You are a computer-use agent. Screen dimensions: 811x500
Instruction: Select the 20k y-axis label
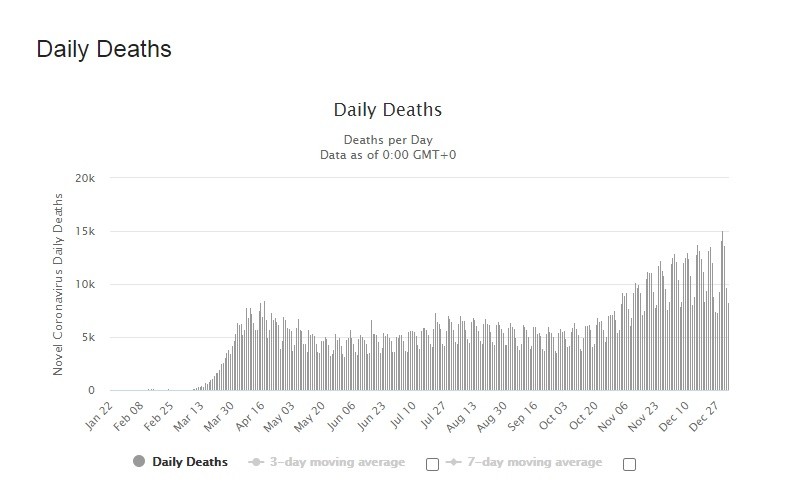coord(83,178)
